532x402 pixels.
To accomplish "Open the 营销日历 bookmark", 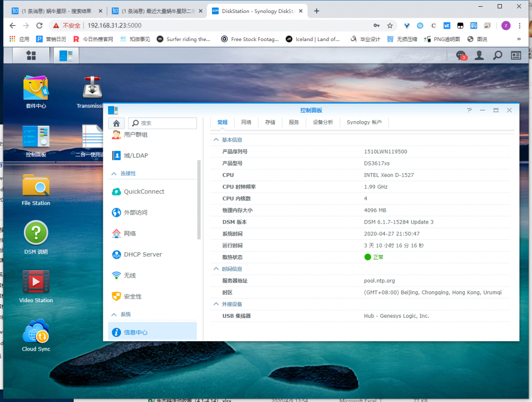I will pyautogui.click(x=51, y=39).
